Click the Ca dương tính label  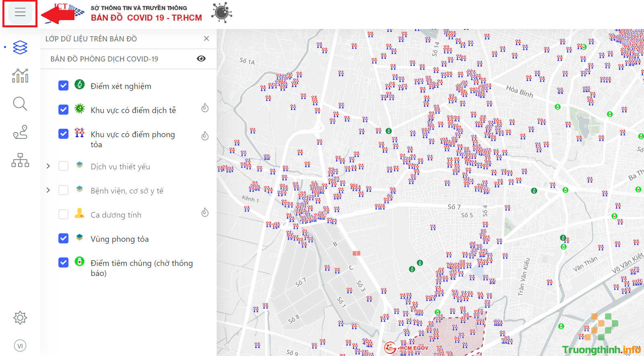click(116, 215)
